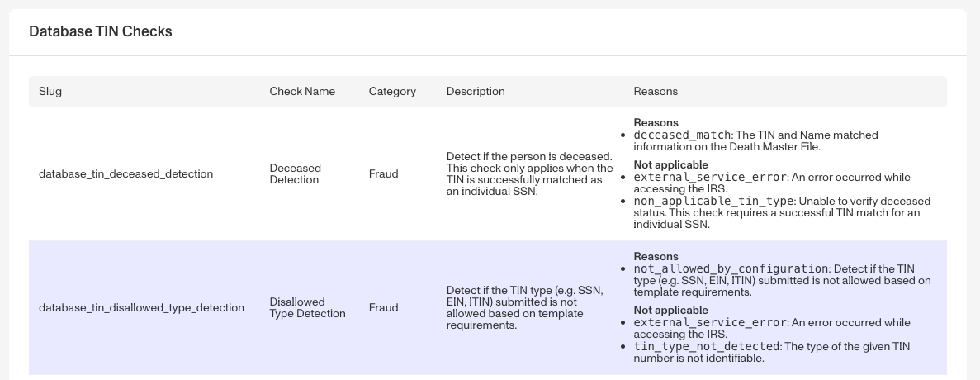Click Fraud category in deceased detection row
Image resolution: width=980 pixels, height=380 pixels.
[x=383, y=173]
